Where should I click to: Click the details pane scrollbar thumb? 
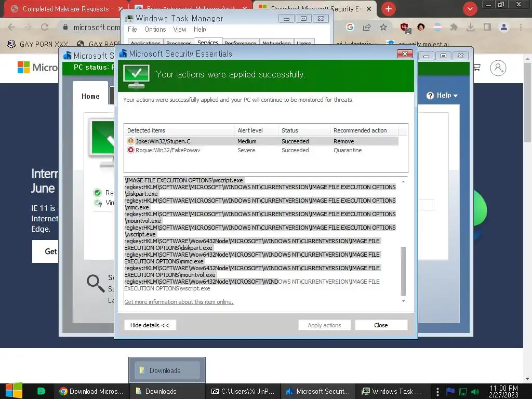coord(403,271)
